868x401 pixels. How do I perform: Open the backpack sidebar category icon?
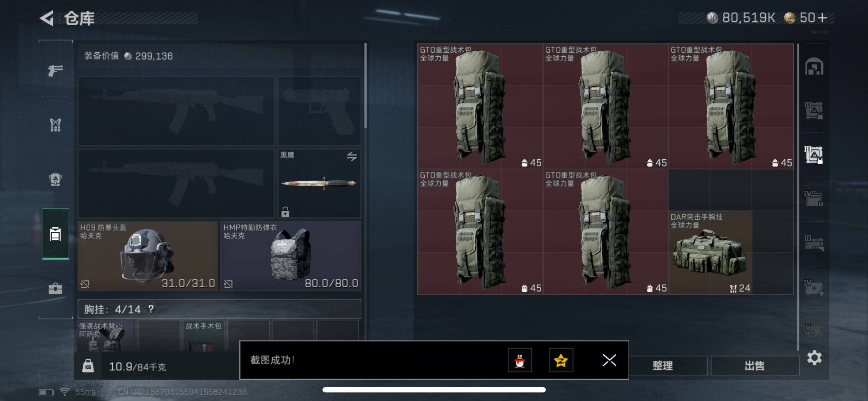(55, 179)
